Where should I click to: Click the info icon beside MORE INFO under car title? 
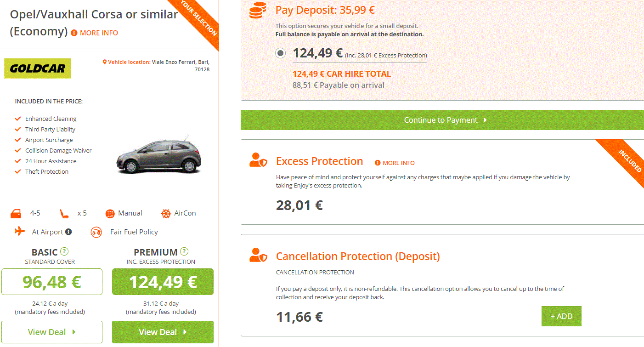tap(74, 33)
